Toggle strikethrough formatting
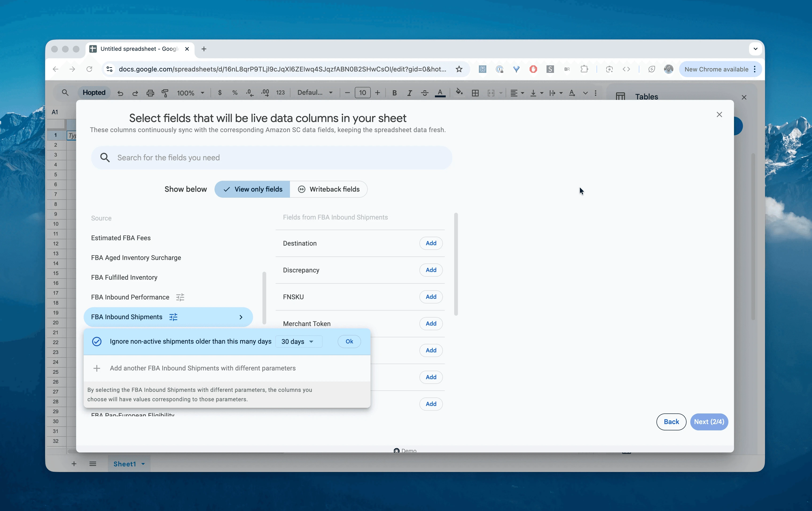Screen dimensions: 812x511 pyautogui.click(x=425, y=93)
